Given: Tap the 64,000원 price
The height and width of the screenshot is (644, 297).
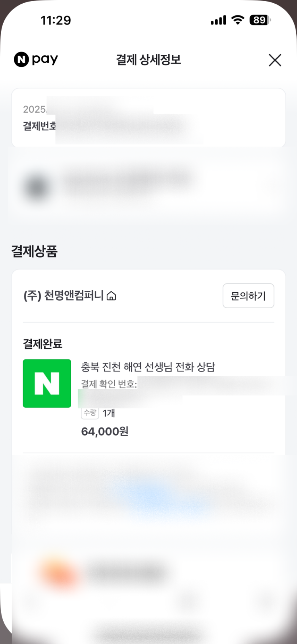Looking at the screenshot, I should click(105, 431).
